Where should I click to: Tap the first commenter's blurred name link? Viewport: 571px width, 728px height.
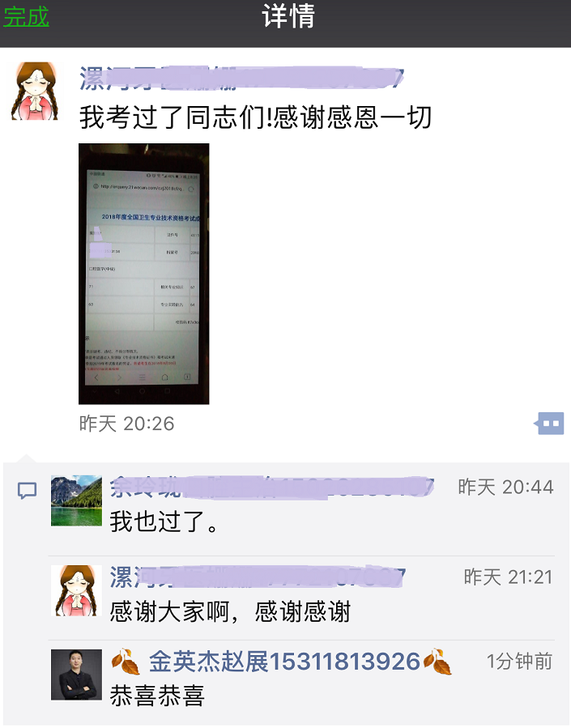coord(272,487)
